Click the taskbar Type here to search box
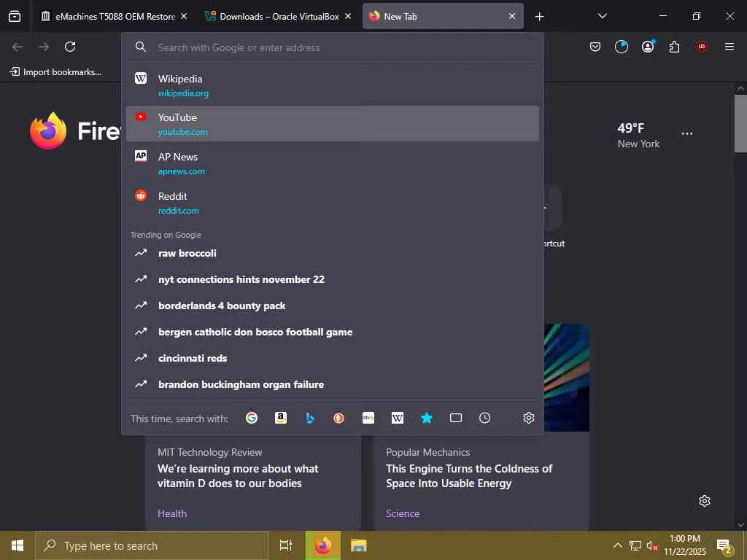Image resolution: width=747 pixels, height=560 pixels. coord(152,545)
